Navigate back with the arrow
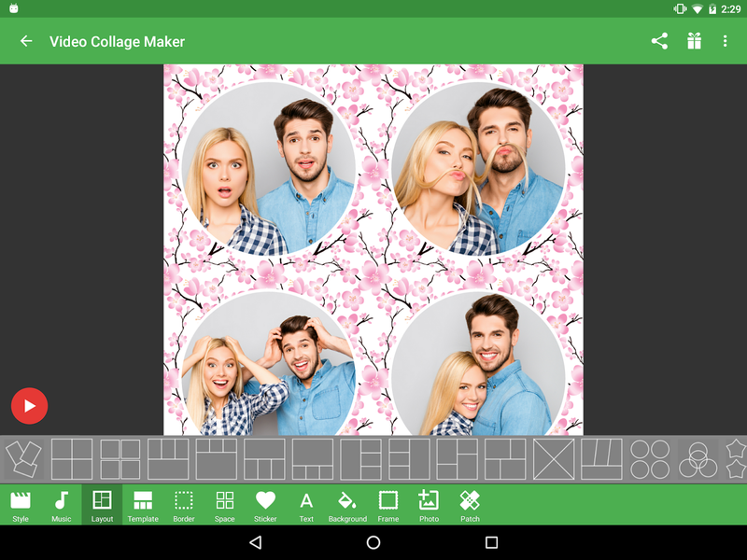 coord(25,41)
